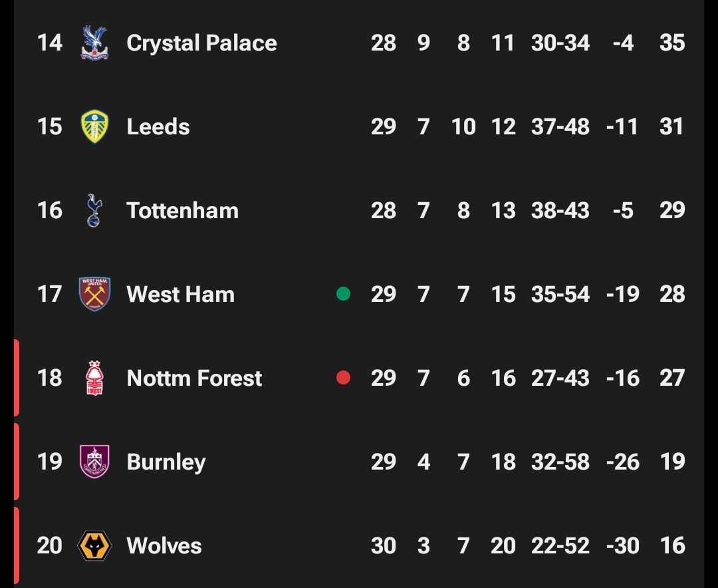Click the green live dot beside West Ham
This screenshot has height=588, width=718.
343,294
